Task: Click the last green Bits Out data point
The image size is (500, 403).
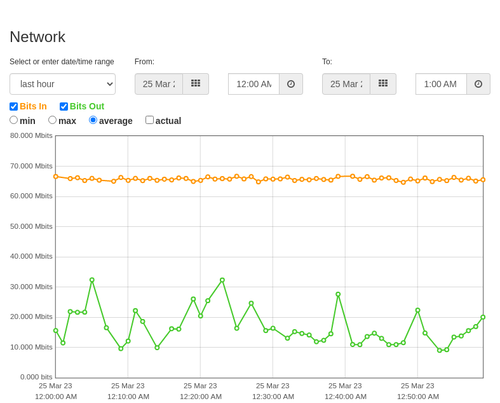Action: tap(483, 317)
